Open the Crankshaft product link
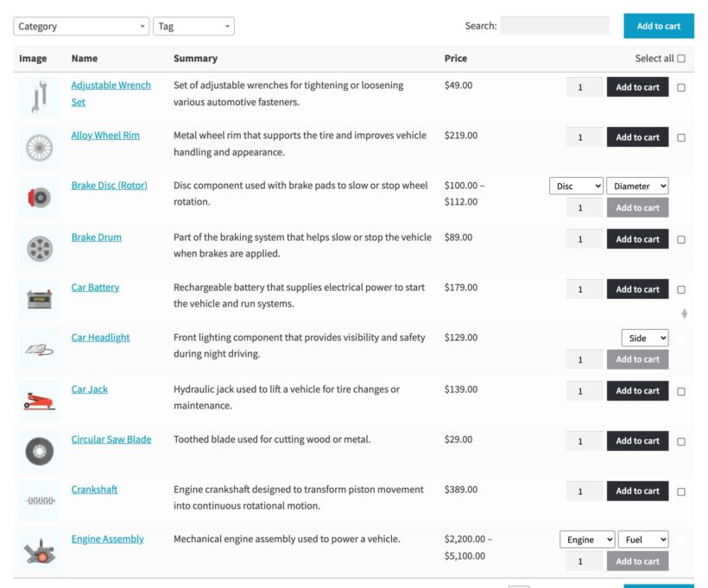 [94, 490]
